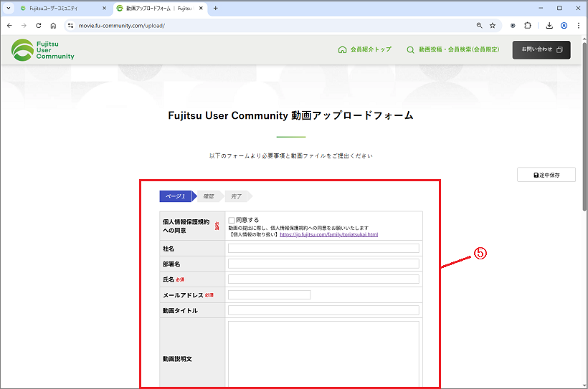Screen dimensions: 588x389
Task: Click the 途中保存 button
Action: pos(546,175)
